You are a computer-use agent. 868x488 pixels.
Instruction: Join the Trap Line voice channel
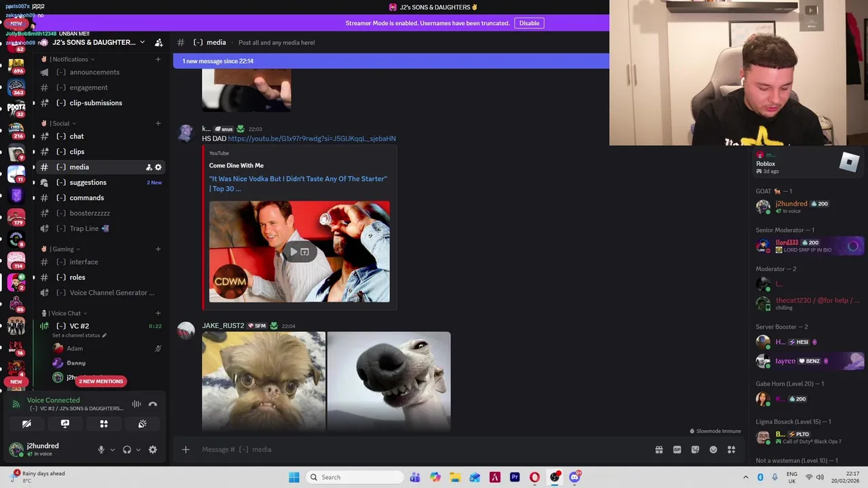(x=100, y=228)
